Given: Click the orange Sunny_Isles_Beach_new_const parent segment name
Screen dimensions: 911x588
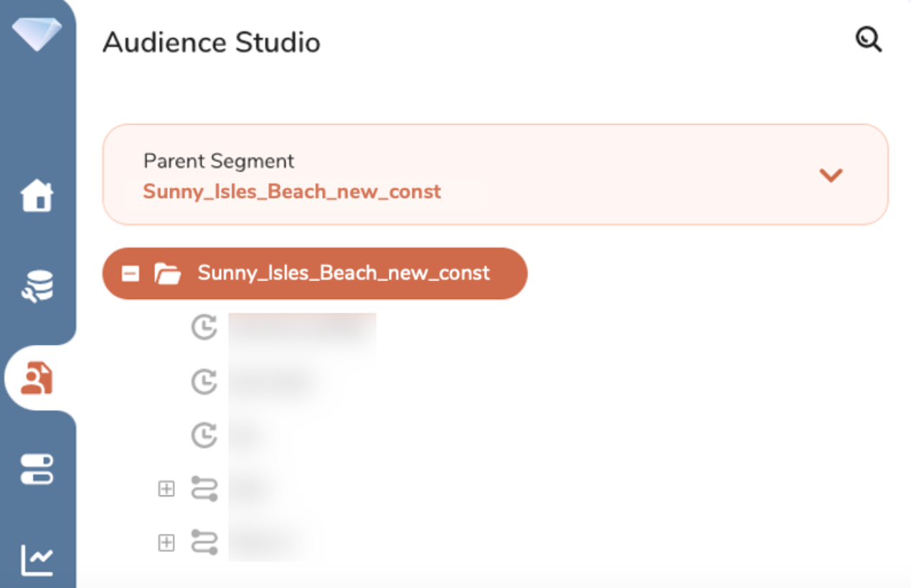Looking at the screenshot, I should point(292,192).
